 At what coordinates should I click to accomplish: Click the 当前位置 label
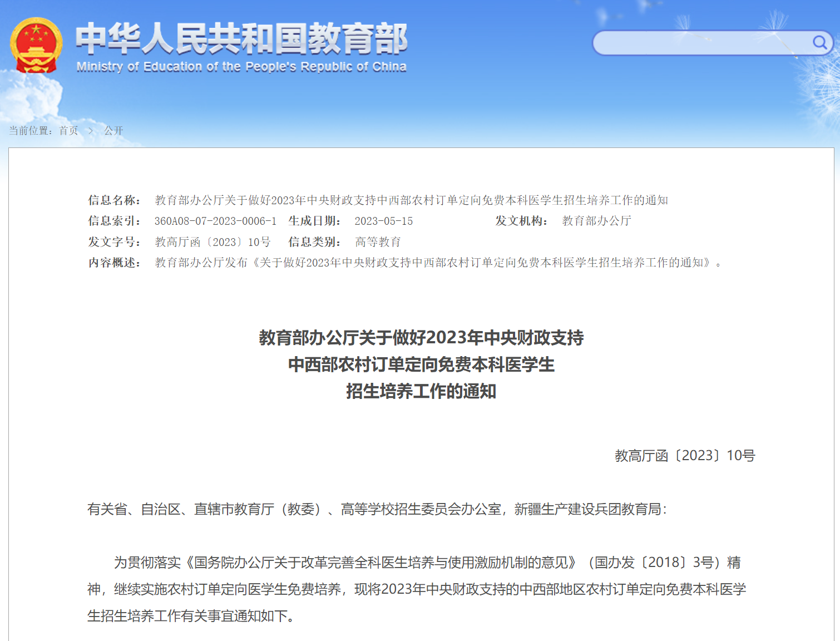31,131
